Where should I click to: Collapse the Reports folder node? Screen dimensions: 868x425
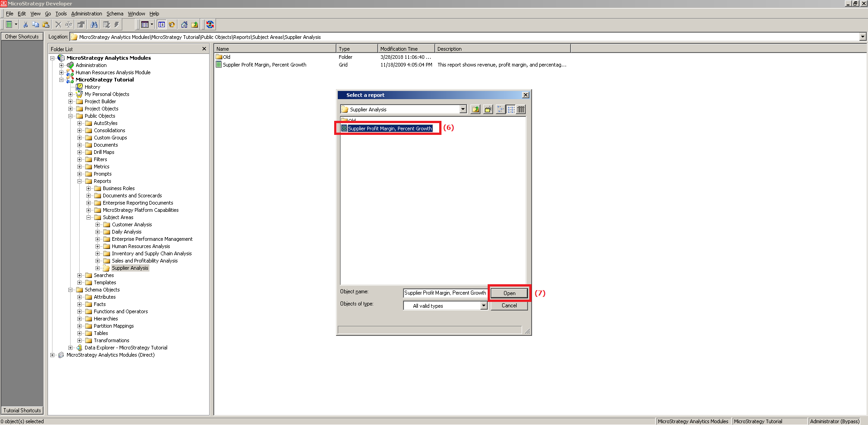(79, 181)
